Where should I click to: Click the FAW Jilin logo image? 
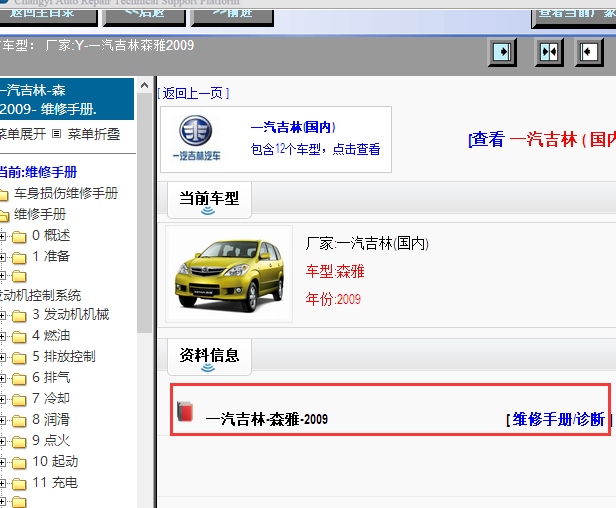(196, 138)
